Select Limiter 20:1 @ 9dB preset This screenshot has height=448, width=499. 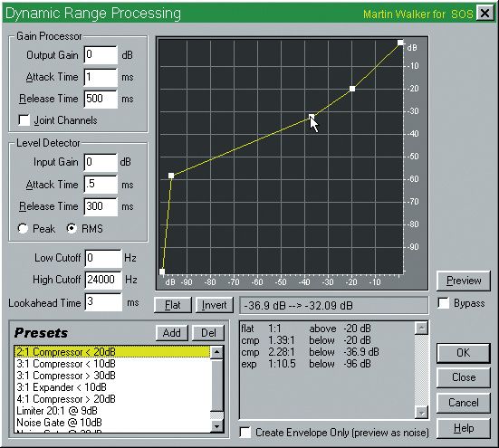point(112,411)
